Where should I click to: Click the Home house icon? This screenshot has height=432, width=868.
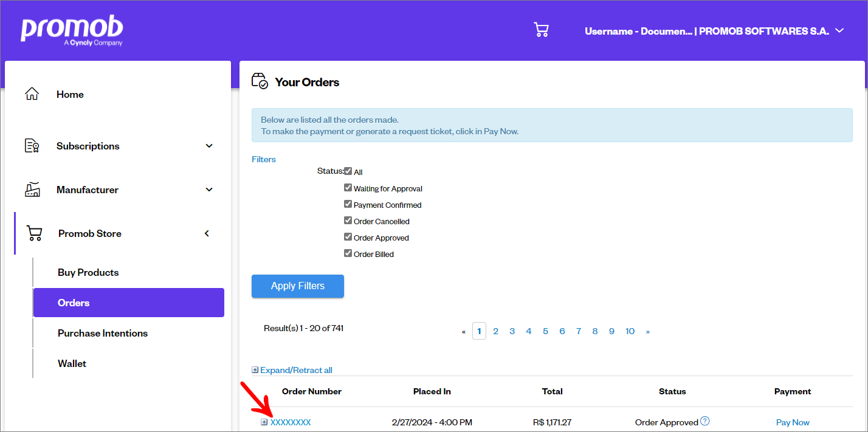pyautogui.click(x=32, y=94)
